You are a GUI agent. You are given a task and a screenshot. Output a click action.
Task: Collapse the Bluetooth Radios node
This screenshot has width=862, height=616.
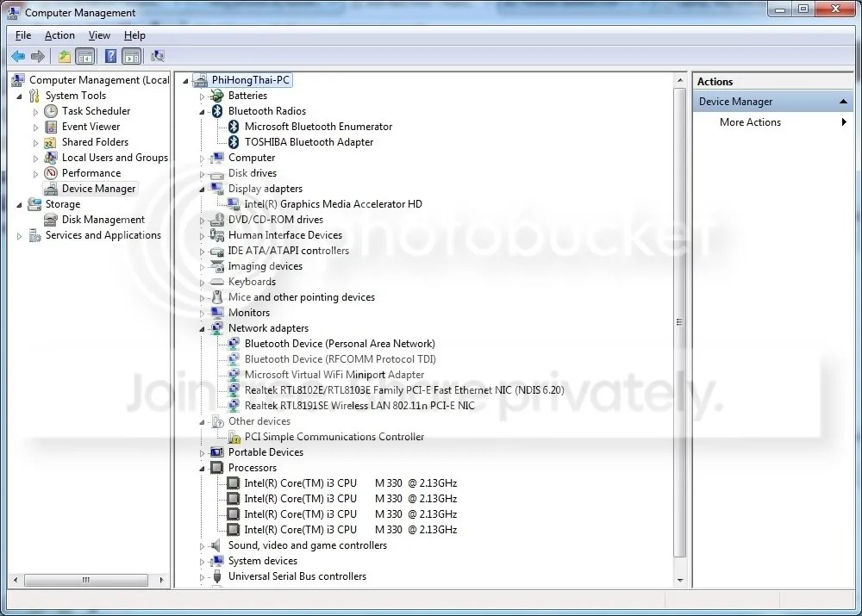pos(202,111)
